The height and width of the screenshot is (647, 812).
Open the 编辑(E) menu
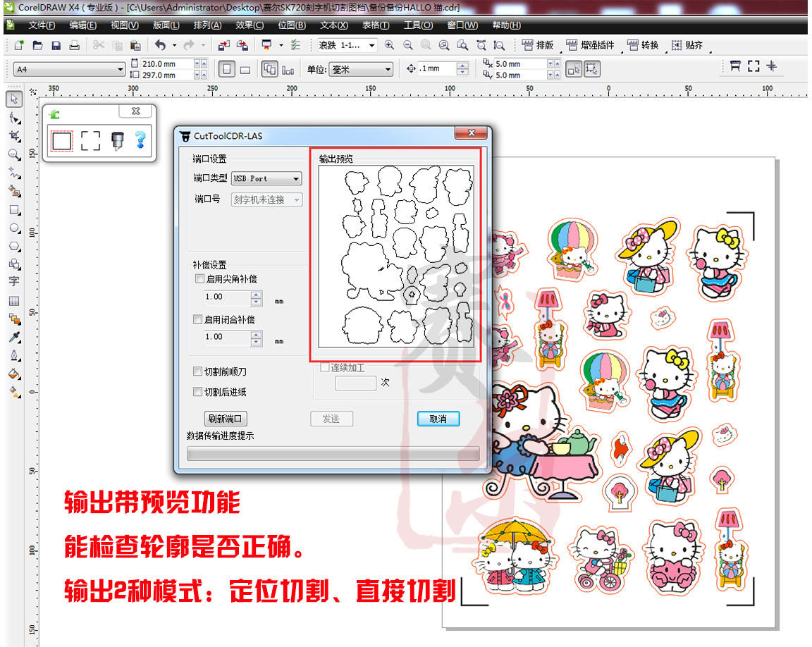pos(83,25)
